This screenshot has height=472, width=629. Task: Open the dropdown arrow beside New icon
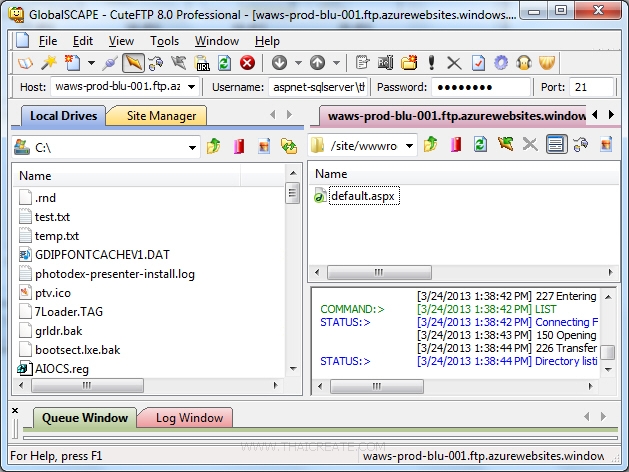[91, 63]
